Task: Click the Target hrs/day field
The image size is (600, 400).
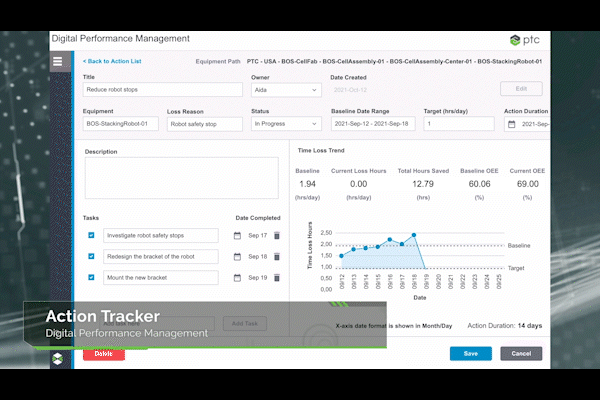Action: click(x=459, y=124)
